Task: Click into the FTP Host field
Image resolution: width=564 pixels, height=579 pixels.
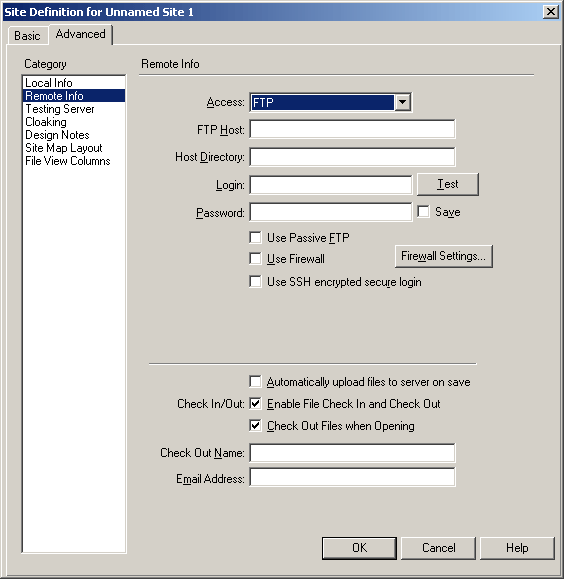Action: pyautogui.click(x=352, y=129)
